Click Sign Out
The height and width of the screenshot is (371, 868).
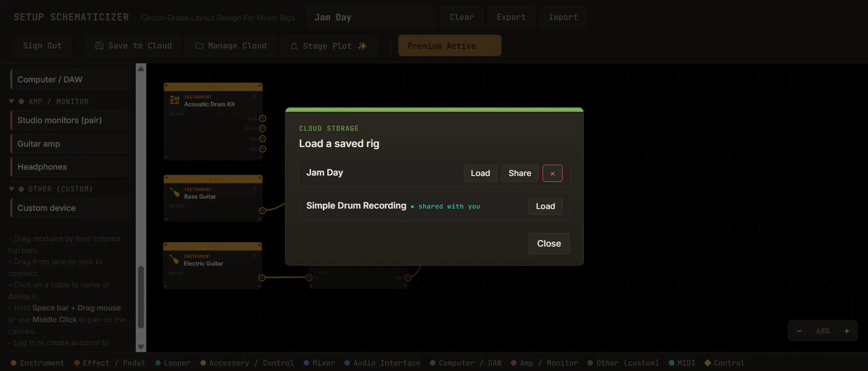click(x=42, y=46)
